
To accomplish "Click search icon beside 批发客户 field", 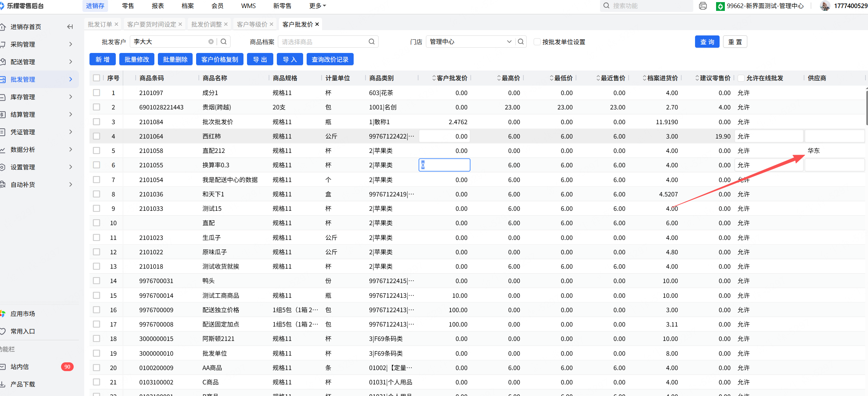I will tap(223, 42).
